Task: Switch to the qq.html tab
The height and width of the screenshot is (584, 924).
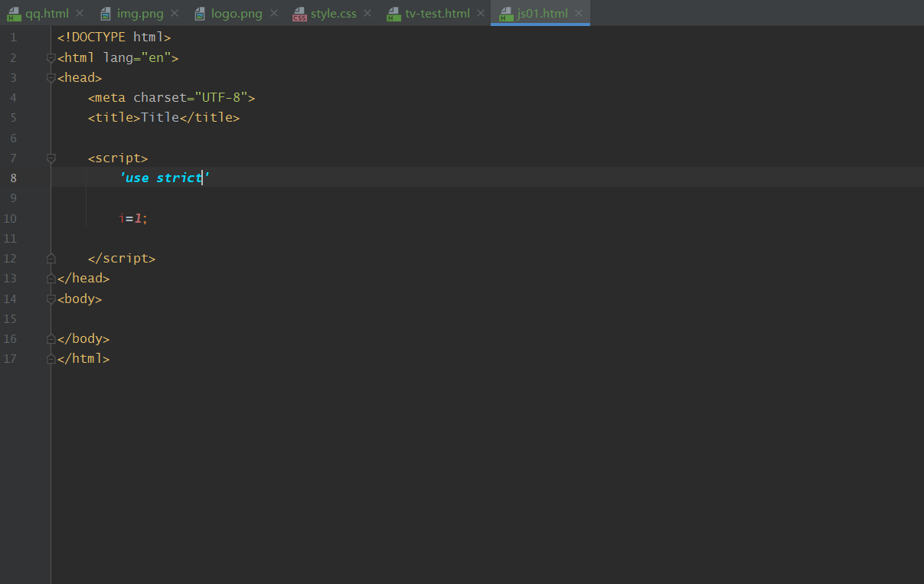Action: tap(47, 13)
